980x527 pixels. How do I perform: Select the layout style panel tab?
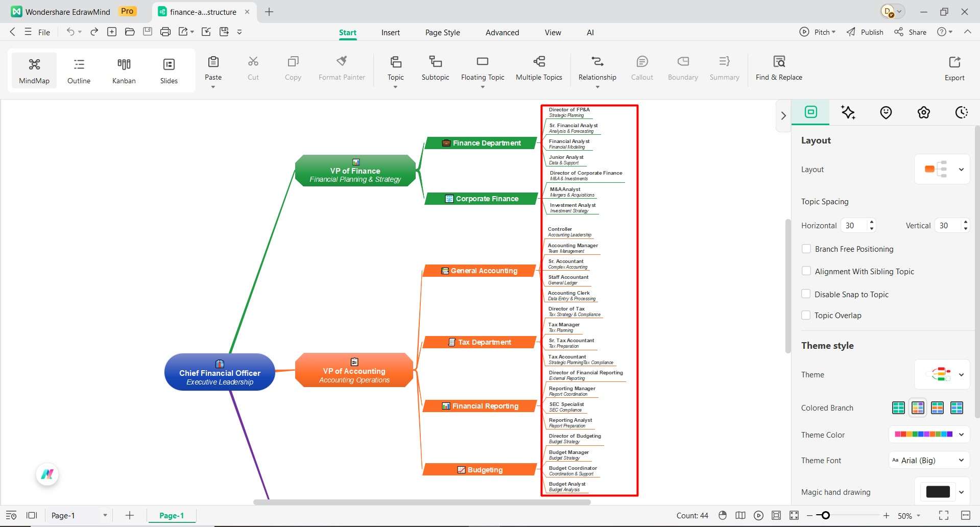[811, 112]
